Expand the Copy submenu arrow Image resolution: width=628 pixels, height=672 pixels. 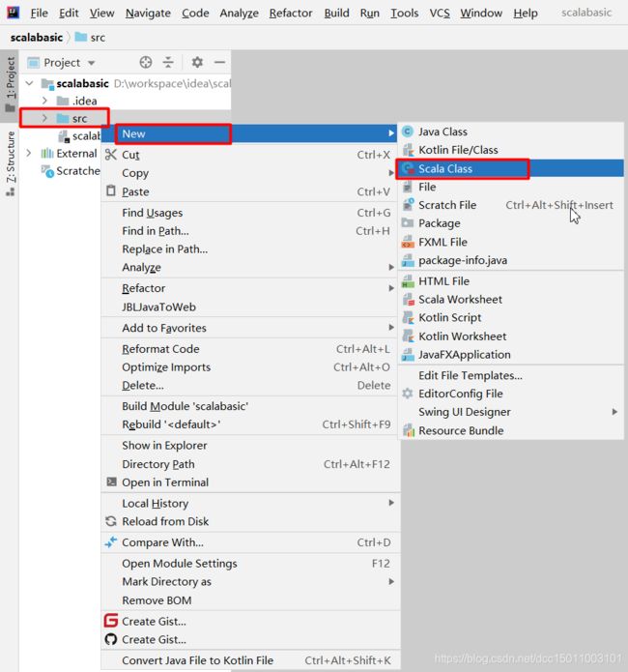coord(390,173)
